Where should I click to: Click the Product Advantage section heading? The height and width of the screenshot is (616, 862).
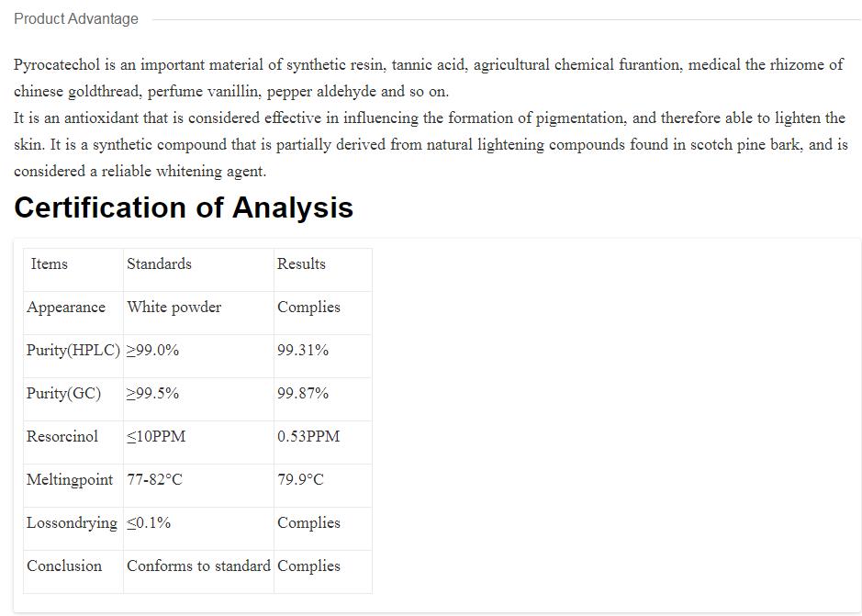click(76, 18)
